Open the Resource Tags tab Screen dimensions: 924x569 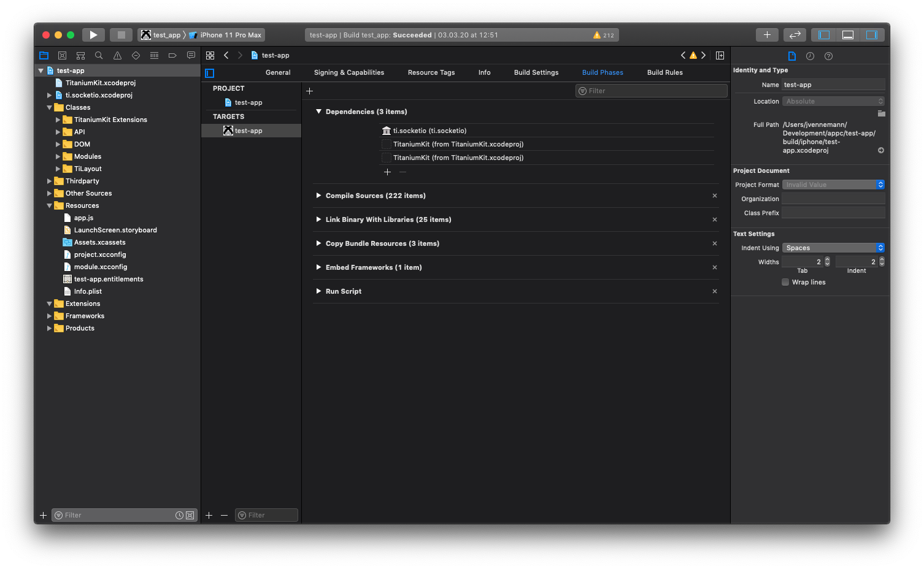[x=431, y=72]
